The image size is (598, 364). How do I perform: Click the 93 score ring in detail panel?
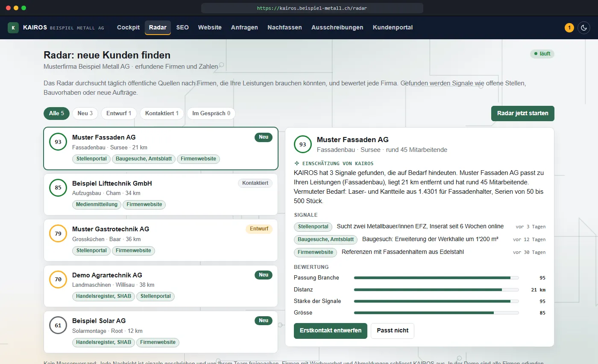pos(303,144)
